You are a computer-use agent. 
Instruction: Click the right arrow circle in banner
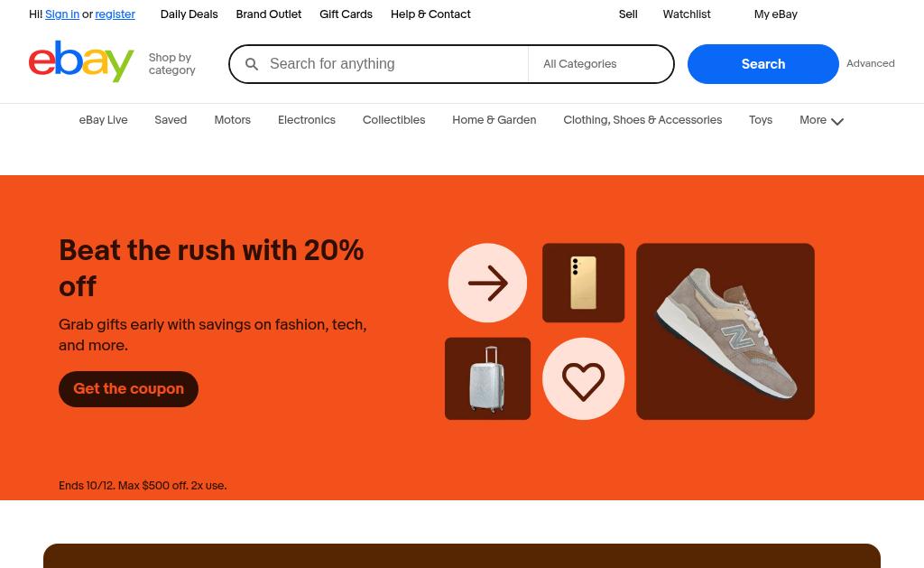click(487, 283)
